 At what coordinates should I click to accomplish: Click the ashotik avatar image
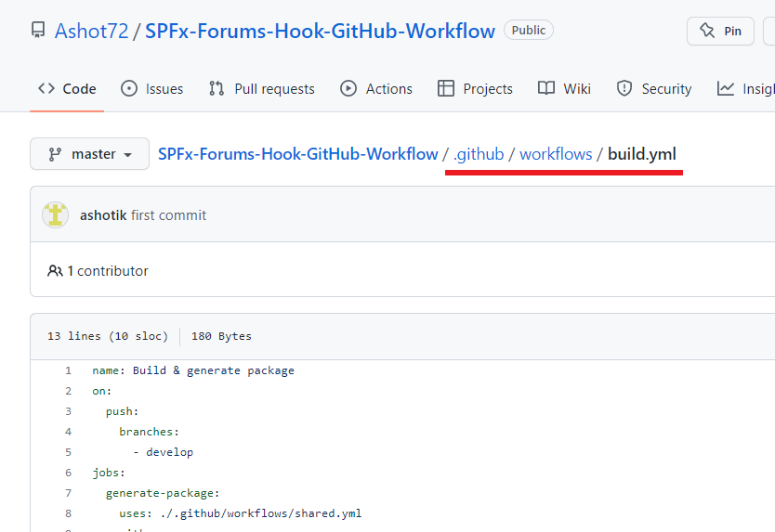[56, 215]
